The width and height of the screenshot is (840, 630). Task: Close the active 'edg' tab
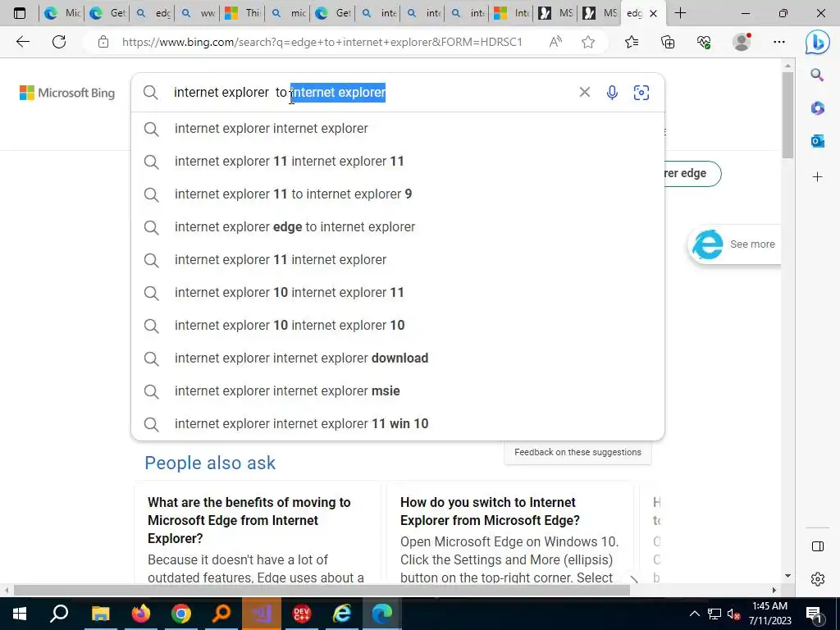point(653,14)
